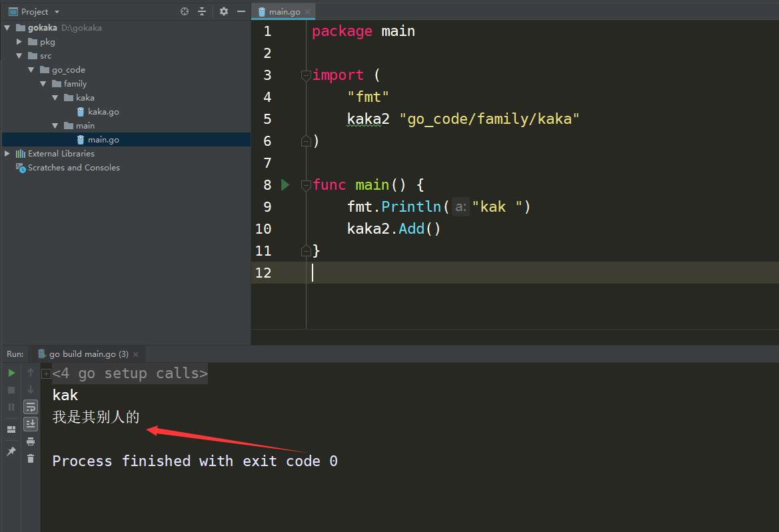Click restore layout icon in Run panel
The width and height of the screenshot is (779, 532).
click(11, 429)
